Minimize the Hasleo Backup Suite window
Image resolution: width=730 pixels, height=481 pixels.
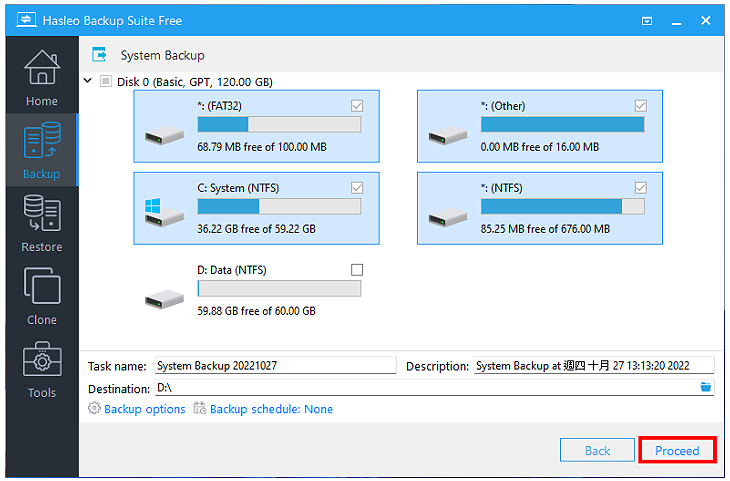pyautogui.click(x=676, y=22)
